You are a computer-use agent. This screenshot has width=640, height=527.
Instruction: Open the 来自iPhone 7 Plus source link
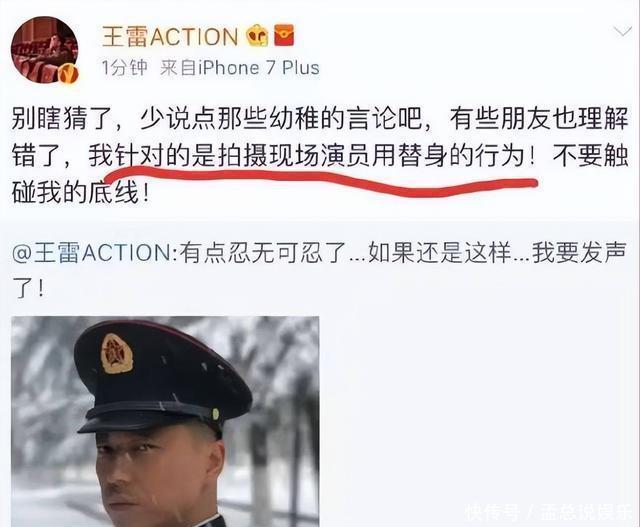240,68
